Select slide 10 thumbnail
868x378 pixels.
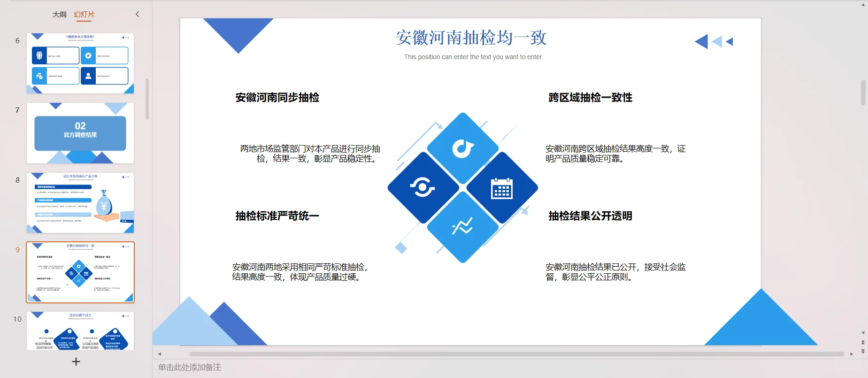(x=80, y=331)
